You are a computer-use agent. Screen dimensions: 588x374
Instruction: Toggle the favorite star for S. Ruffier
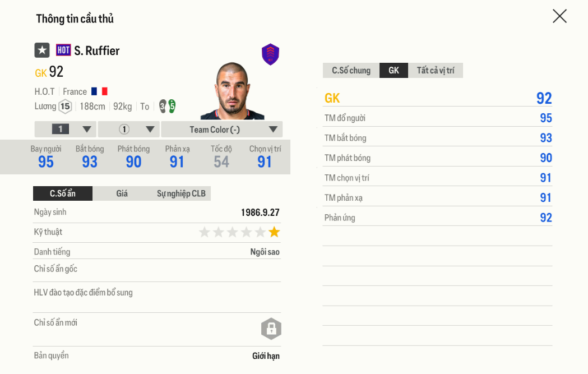(x=42, y=50)
